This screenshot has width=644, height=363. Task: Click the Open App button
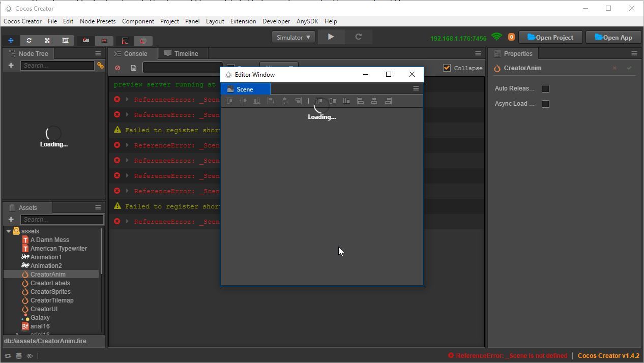(613, 37)
